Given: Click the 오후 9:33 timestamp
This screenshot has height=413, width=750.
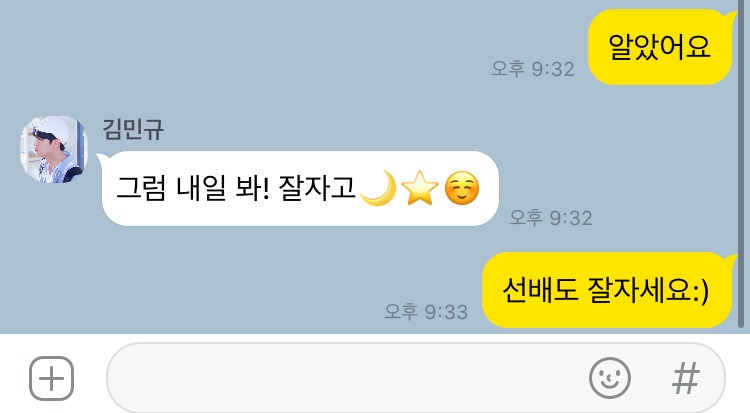Looking at the screenshot, I should pyautogui.click(x=426, y=312).
